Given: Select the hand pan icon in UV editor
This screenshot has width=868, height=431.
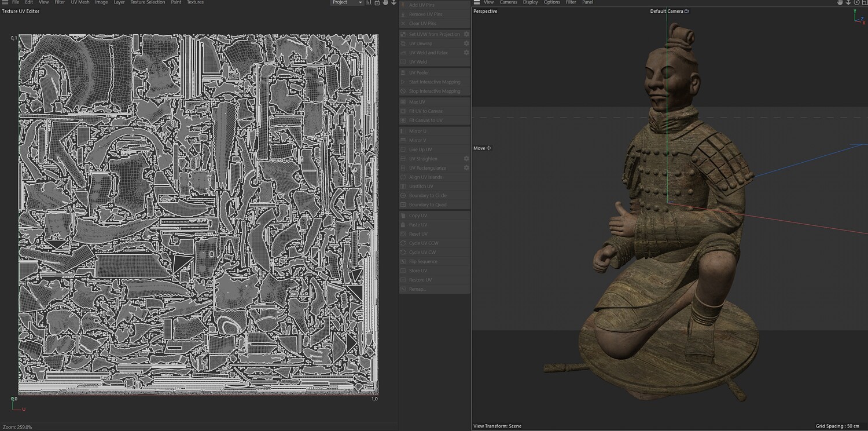Looking at the screenshot, I should coord(385,3).
